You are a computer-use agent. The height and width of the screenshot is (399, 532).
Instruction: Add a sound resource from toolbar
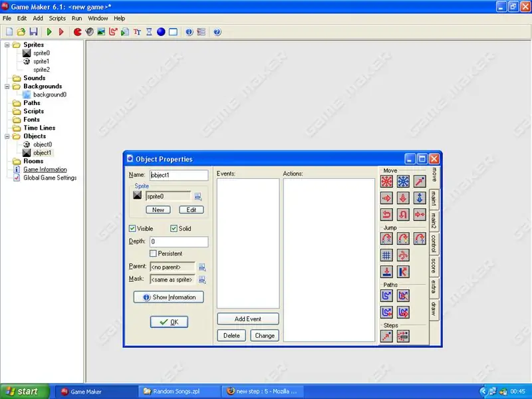point(90,32)
